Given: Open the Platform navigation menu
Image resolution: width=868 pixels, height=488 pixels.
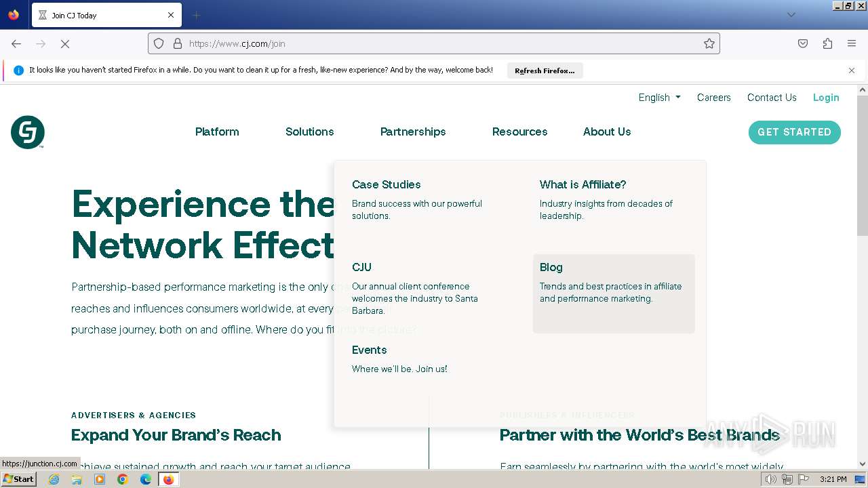Looking at the screenshot, I should click(x=217, y=131).
